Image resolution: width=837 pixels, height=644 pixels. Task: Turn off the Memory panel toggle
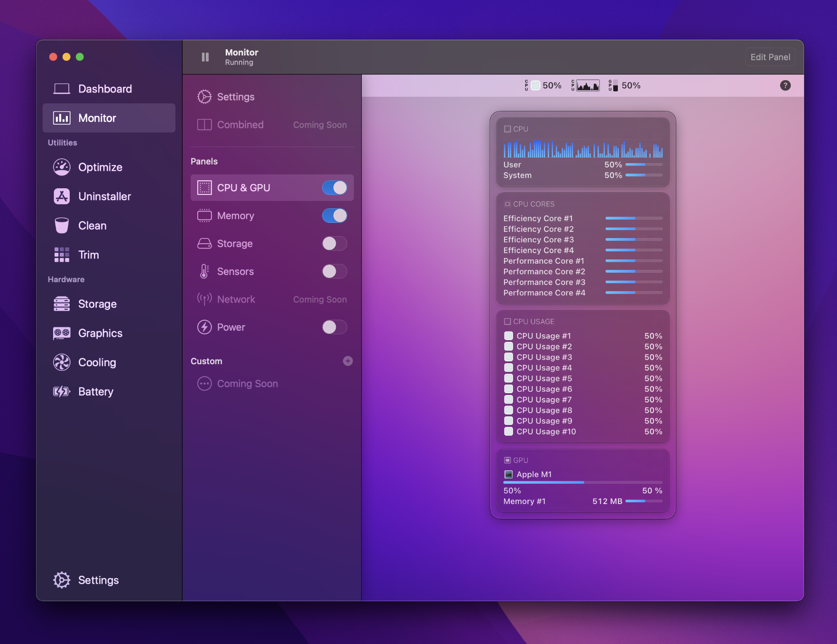334,216
